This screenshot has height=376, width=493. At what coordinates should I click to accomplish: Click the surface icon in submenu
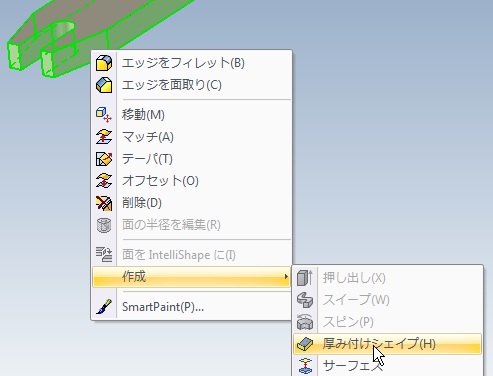point(305,366)
